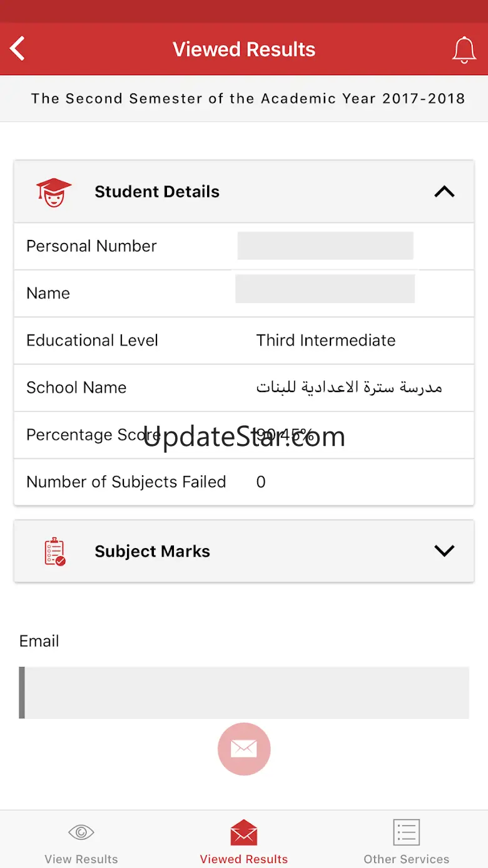Screen dimensions: 488x868
Task: Tap the eye icon for View Results
Action: [81, 832]
